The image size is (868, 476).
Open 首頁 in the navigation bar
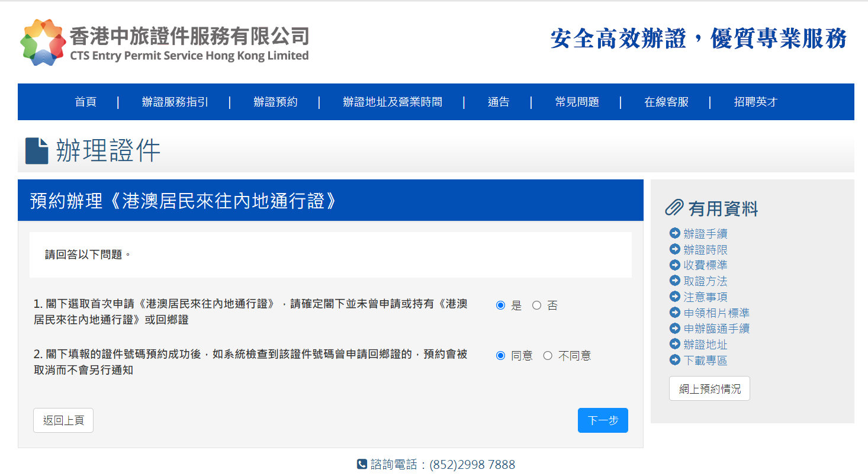point(85,102)
